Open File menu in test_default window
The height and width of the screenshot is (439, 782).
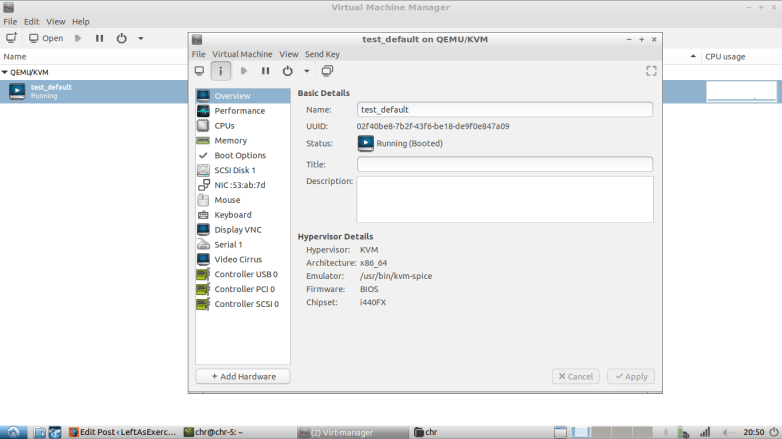point(198,54)
